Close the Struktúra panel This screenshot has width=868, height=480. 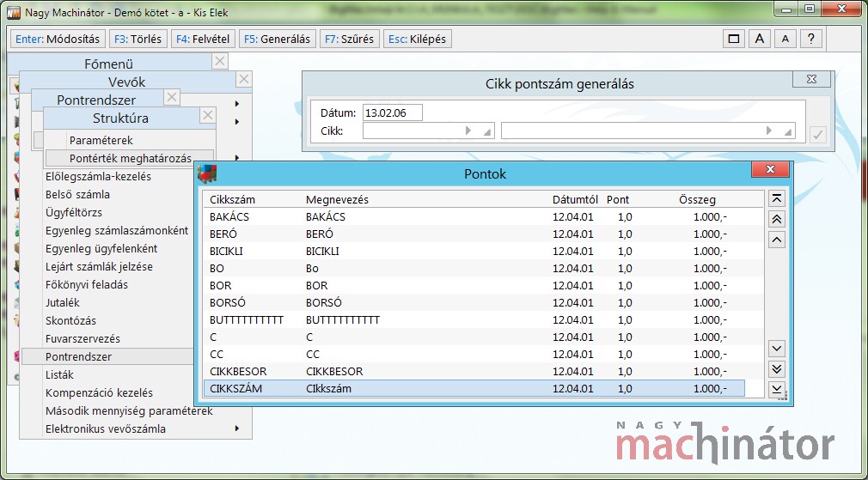[208, 116]
